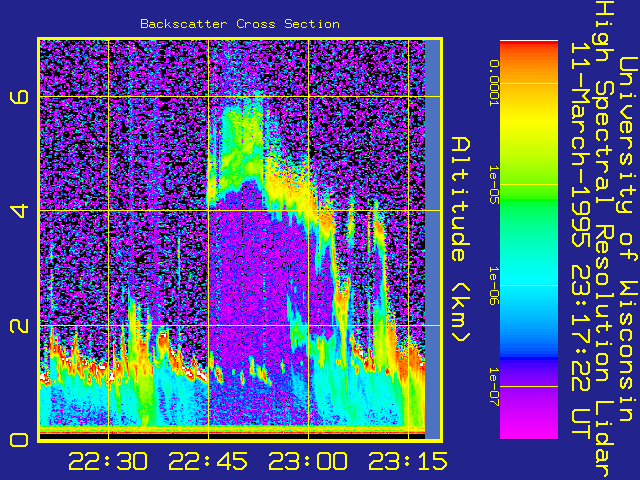
Task: Click the 1e-07 colorbar label
Action: (494, 387)
